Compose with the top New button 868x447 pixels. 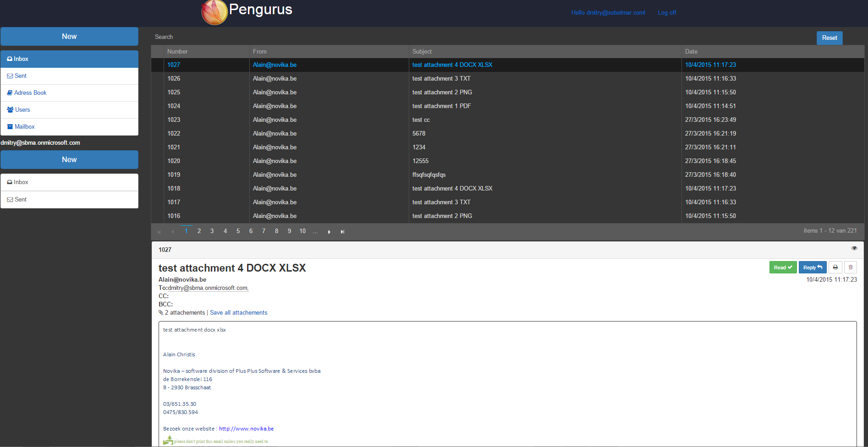[69, 36]
